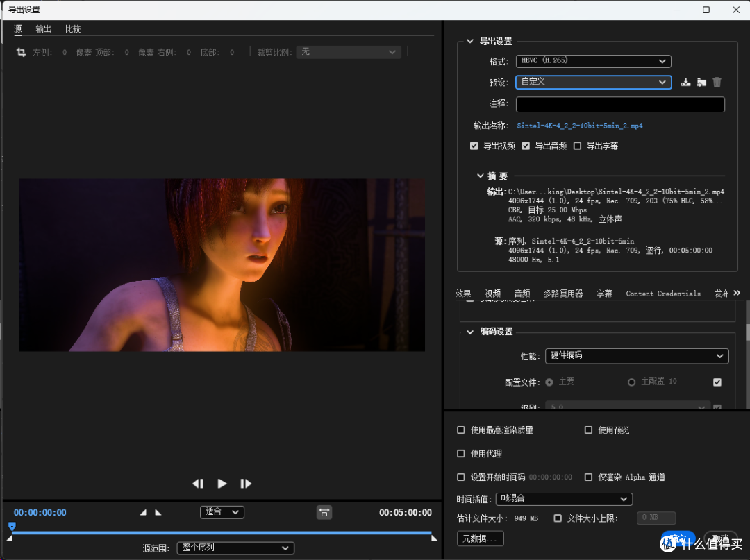Open the crop ratio dropdown
750x560 pixels.
pyautogui.click(x=349, y=52)
